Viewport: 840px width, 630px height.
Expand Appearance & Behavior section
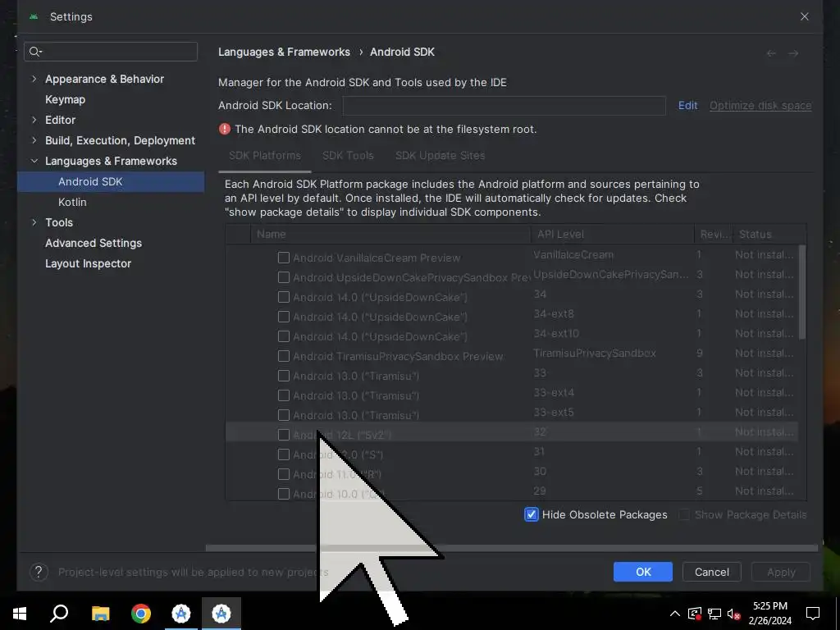[x=34, y=79]
